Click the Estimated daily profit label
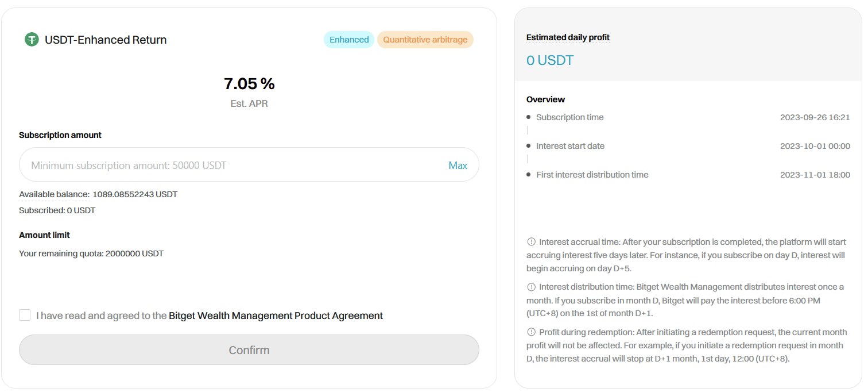This screenshot has height=392, width=868. (568, 37)
